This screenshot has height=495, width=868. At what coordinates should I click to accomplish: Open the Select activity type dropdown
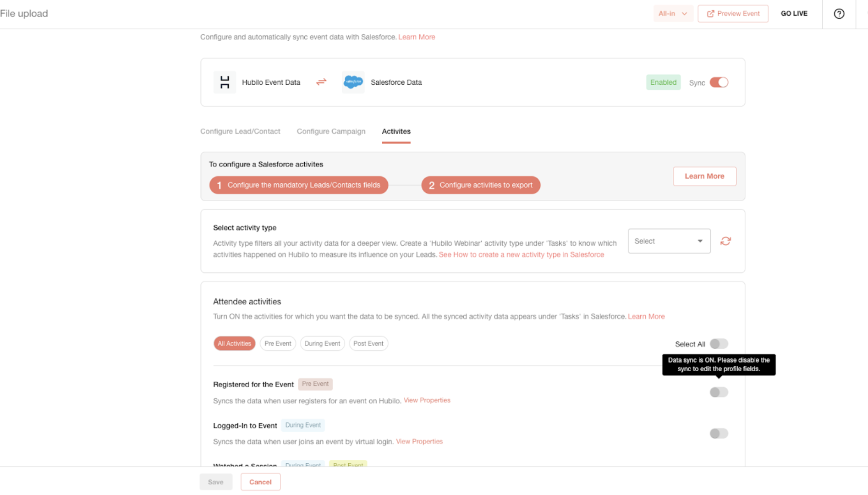[669, 241]
